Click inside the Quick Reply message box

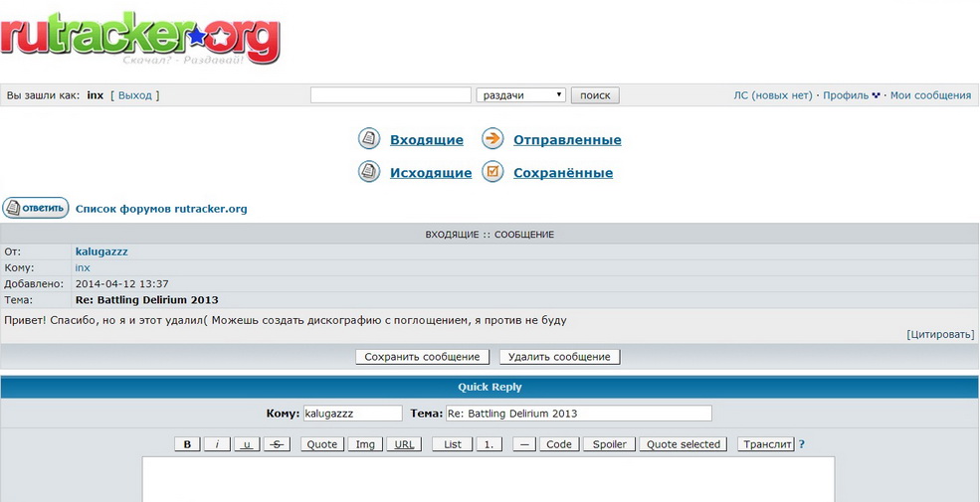pyautogui.click(x=489, y=479)
